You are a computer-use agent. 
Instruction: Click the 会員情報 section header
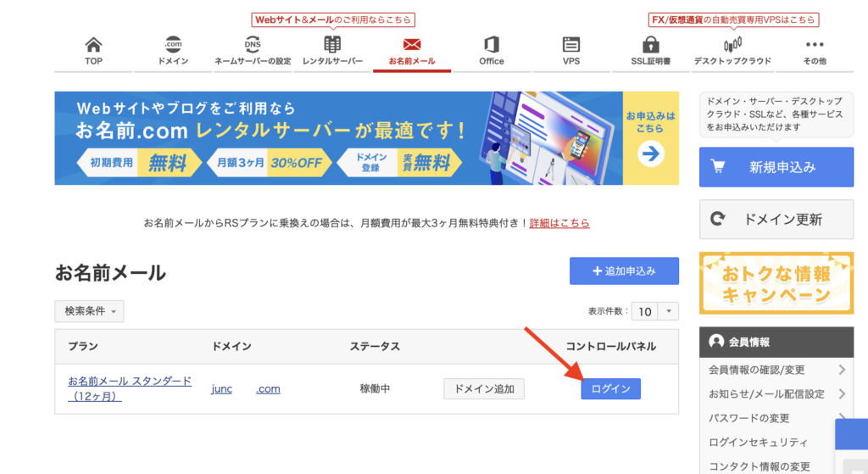(776, 343)
